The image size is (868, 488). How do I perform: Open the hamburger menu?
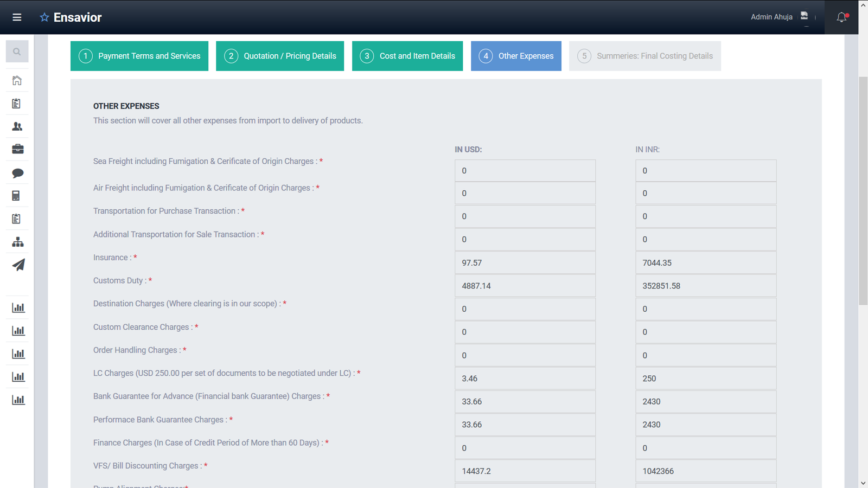point(17,17)
